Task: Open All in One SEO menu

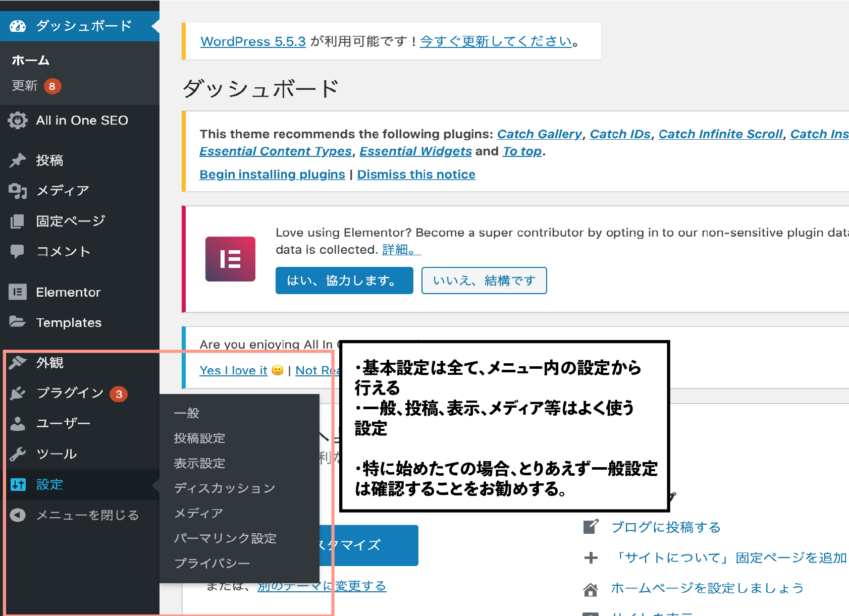Action: click(x=80, y=121)
